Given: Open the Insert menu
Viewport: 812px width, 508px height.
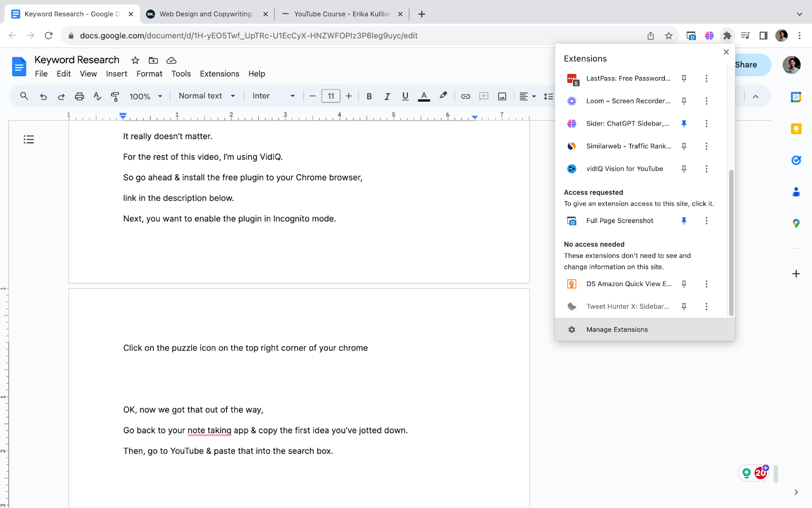Looking at the screenshot, I should click(x=116, y=74).
